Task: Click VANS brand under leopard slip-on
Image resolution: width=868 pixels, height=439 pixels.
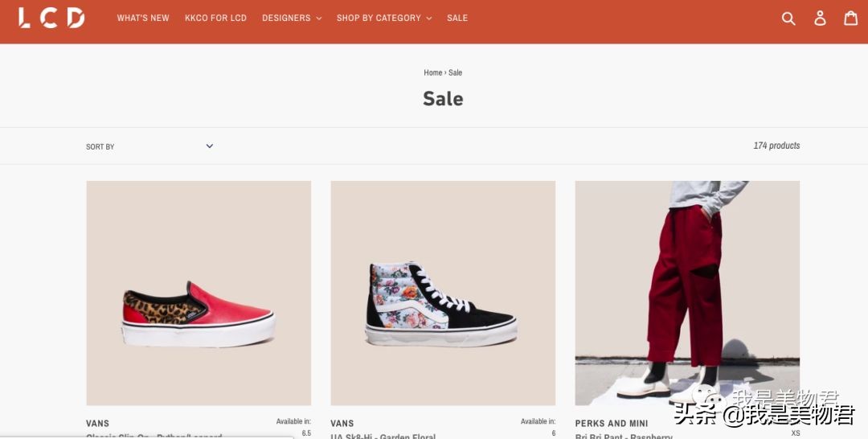Action: (98, 423)
